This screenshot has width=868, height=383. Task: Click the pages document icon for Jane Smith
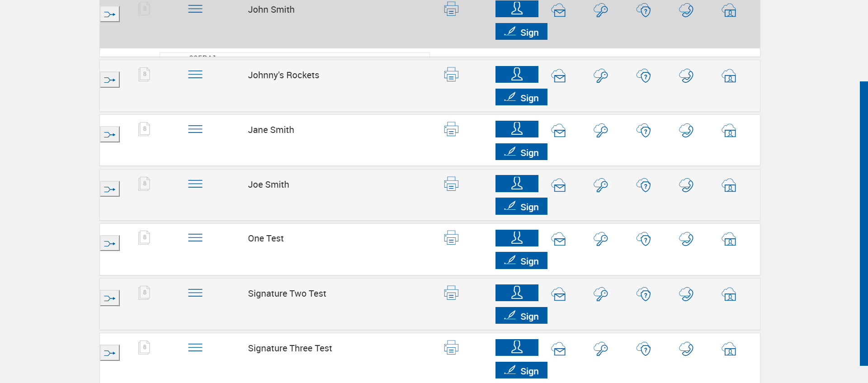pos(144,129)
